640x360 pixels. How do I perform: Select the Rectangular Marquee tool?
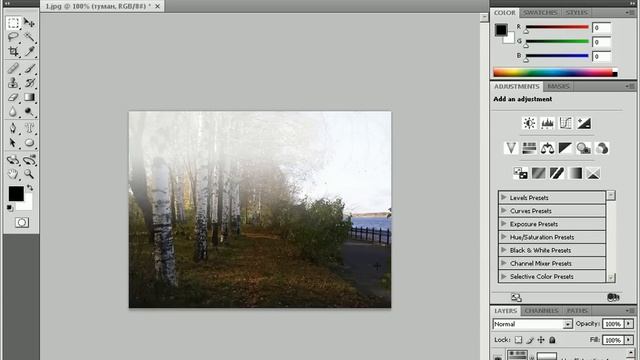coord(13,23)
